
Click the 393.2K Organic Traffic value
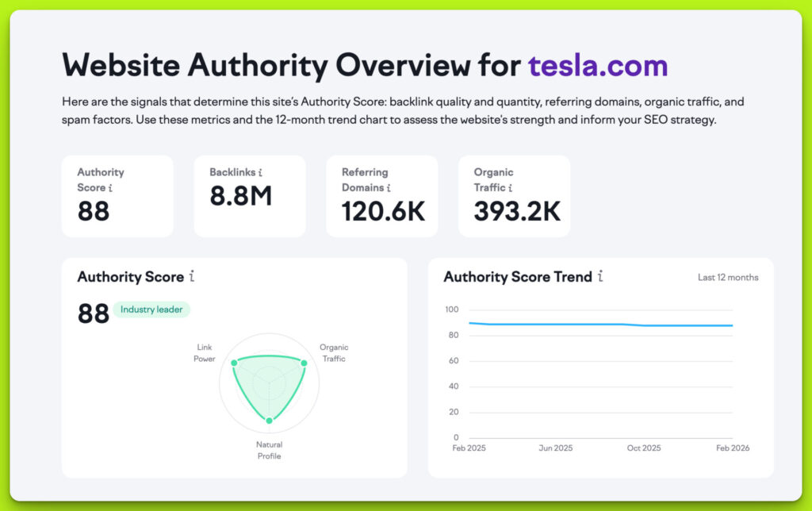click(x=517, y=212)
